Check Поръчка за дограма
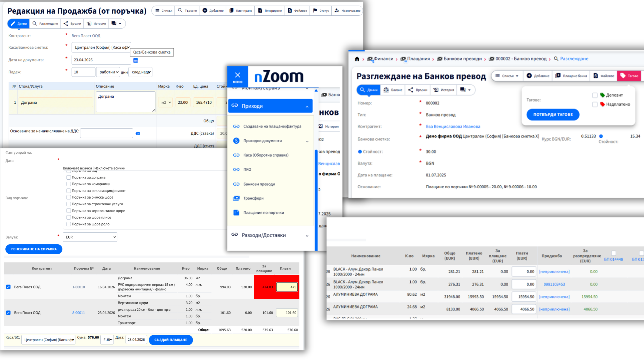The width and height of the screenshot is (644, 362). (68, 177)
